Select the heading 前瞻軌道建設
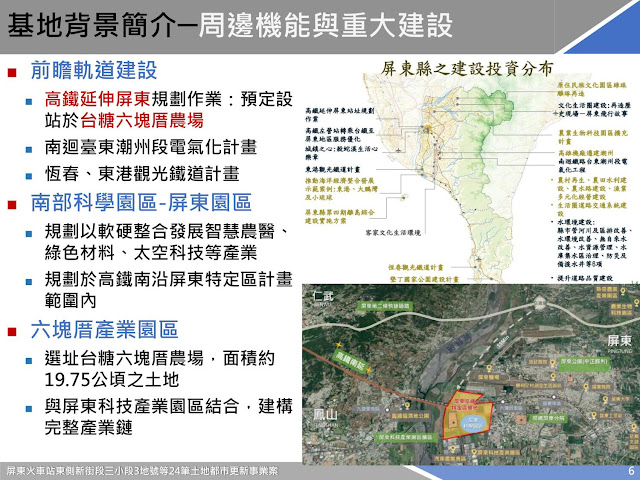The height and width of the screenshot is (480, 640). pos(94,70)
